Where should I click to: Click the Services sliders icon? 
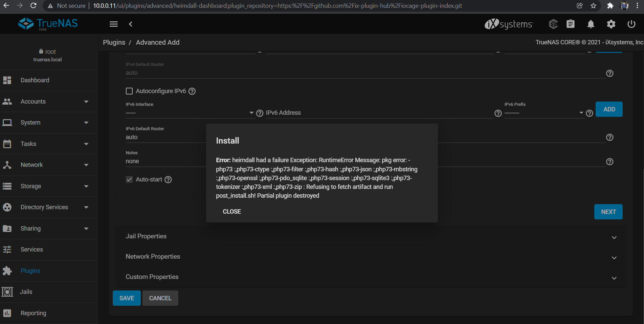point(7,250)
